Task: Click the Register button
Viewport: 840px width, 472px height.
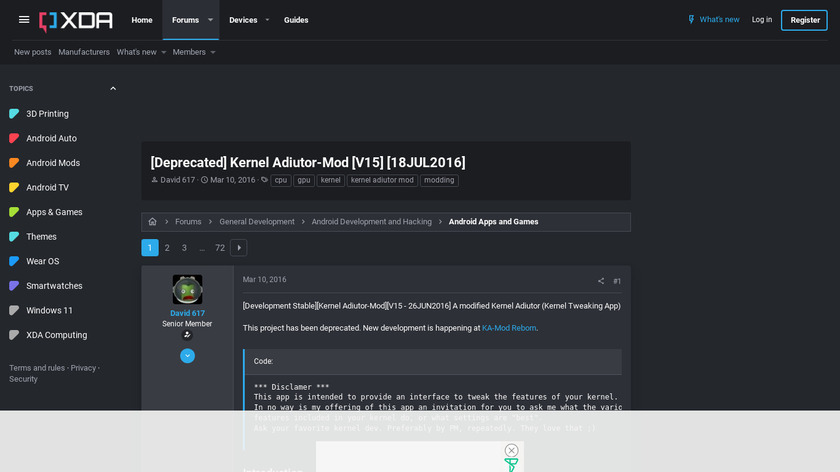Action: [804, 20]
